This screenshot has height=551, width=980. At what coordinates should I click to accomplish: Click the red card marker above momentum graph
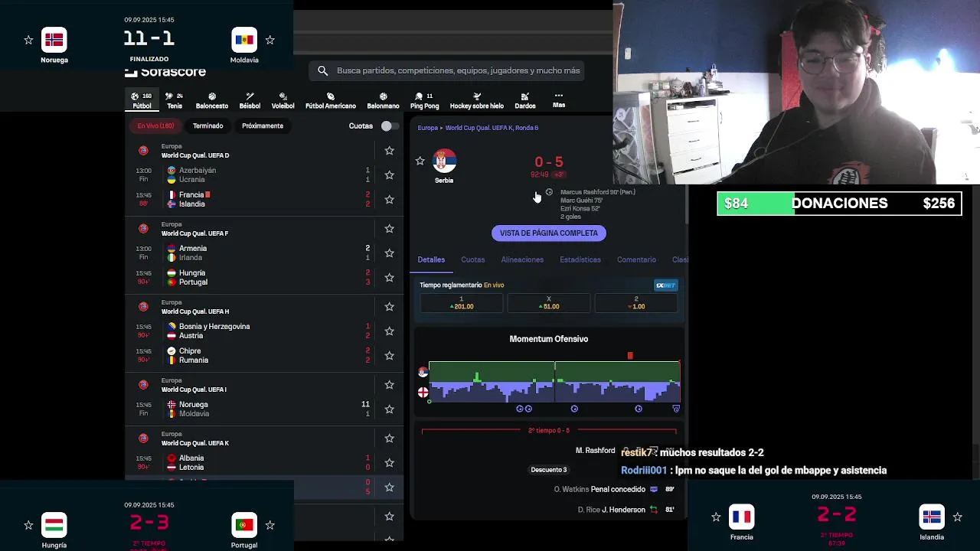click(x=630, y=356)
